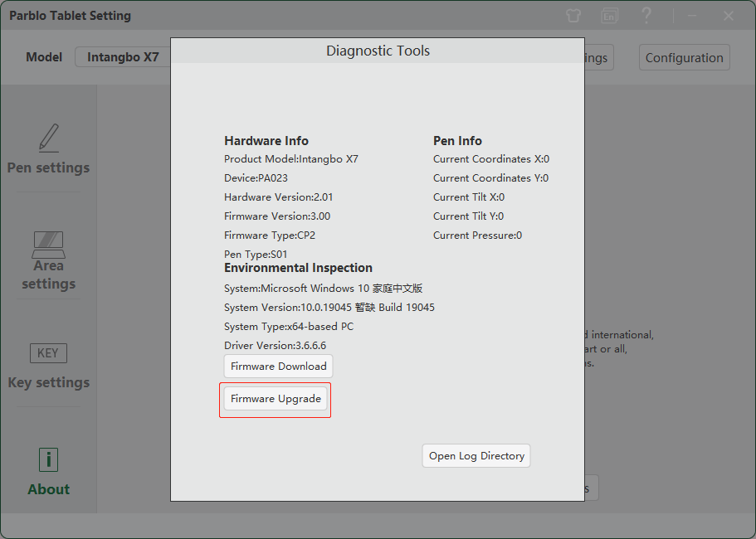Select Firmware Version:3.00 text

point(277,216)
